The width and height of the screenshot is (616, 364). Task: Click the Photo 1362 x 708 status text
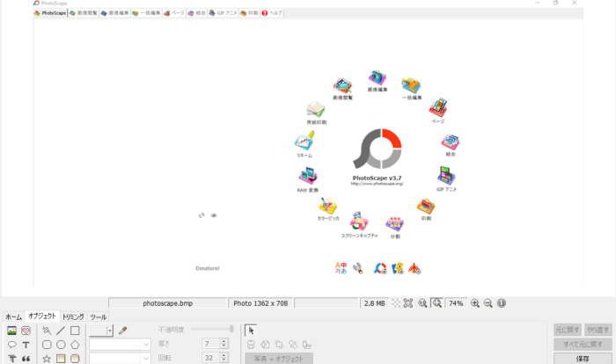click(260, 303)
